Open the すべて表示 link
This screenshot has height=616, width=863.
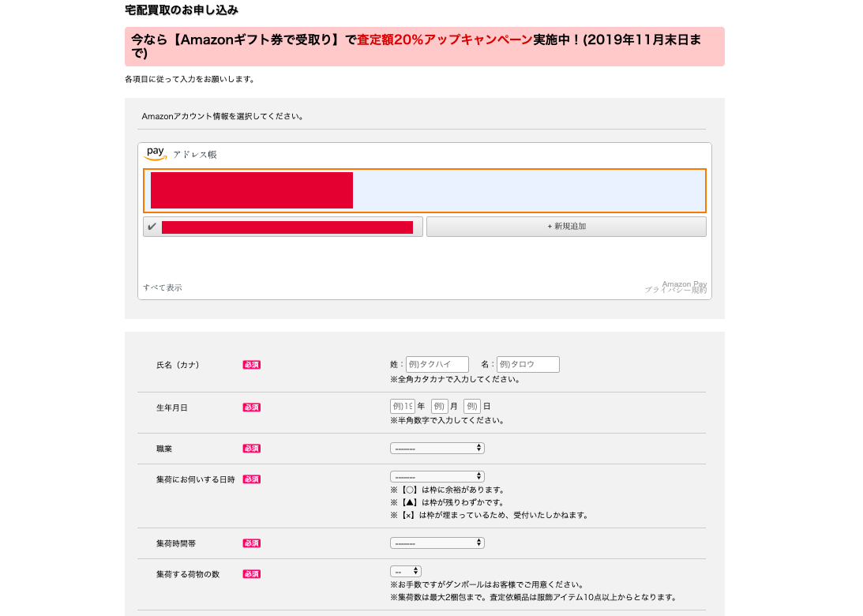(163, 287)
